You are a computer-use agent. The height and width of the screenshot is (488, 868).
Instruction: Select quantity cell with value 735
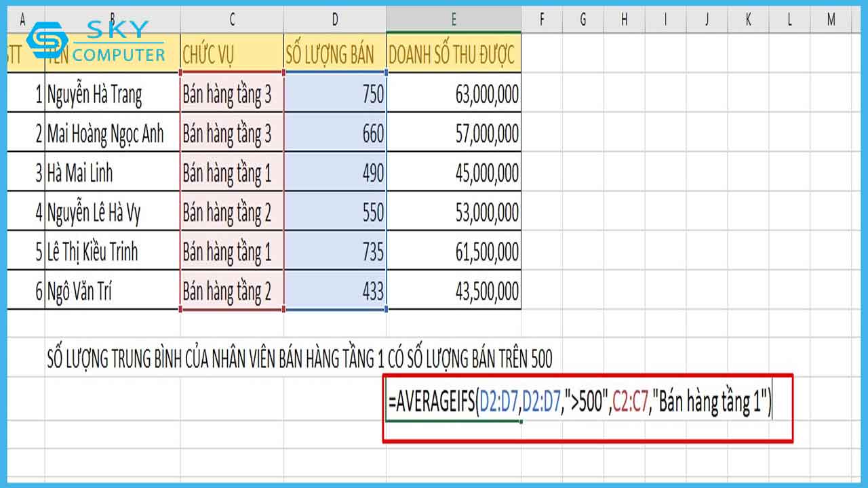tap(335, 252)
